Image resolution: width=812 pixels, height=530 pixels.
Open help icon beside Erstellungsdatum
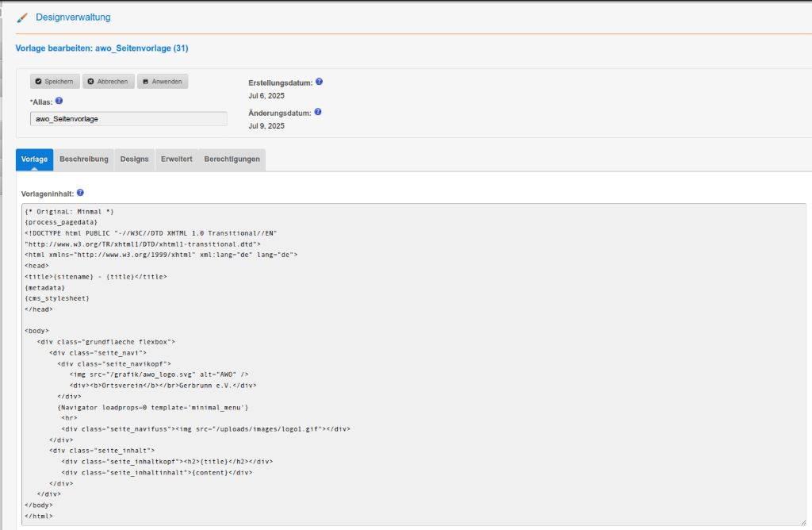[x=319, y=82]
